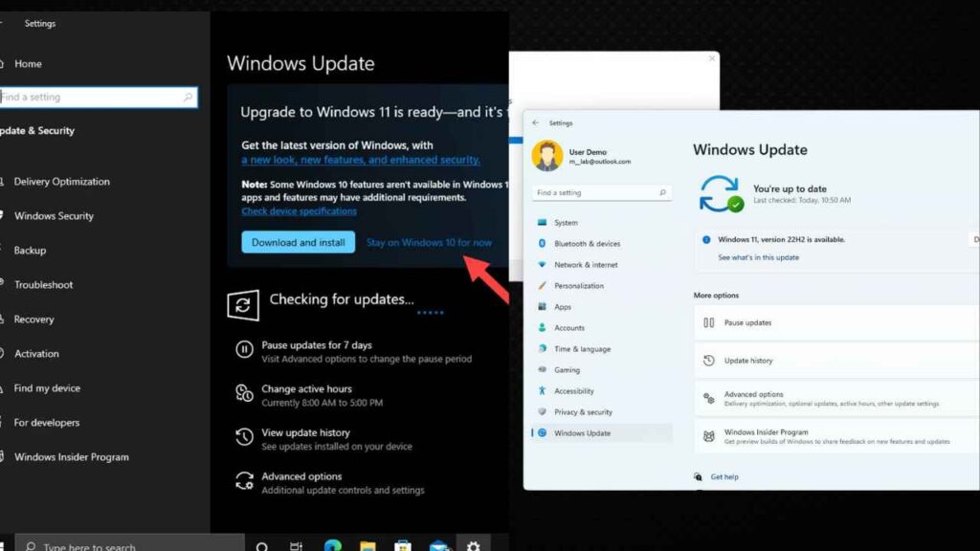
Task: Select Activation in sidebar
Action: [36, 353]
